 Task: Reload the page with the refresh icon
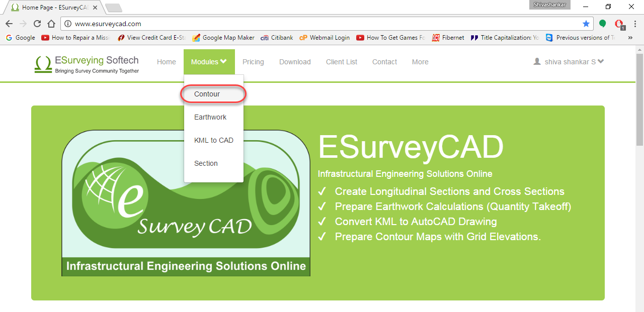pyautogui.click(x=37, y=24)
